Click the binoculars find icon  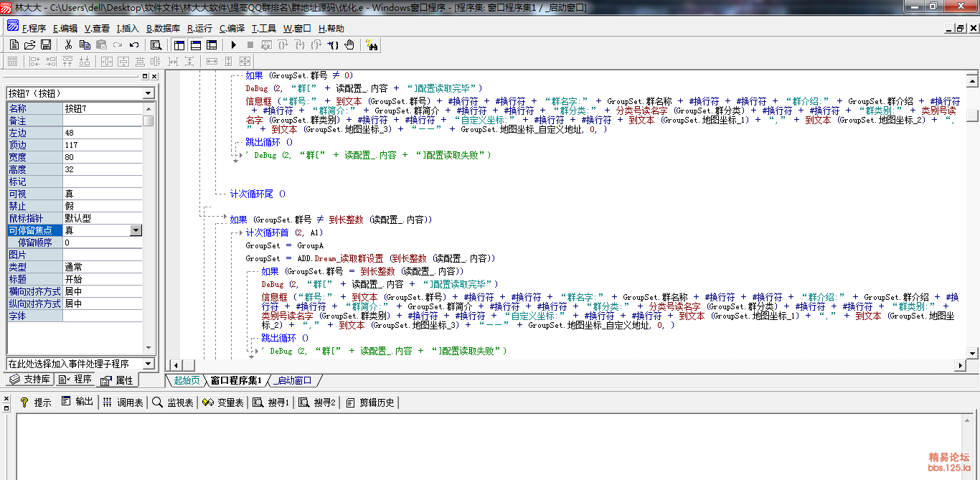tap(372, 44)
